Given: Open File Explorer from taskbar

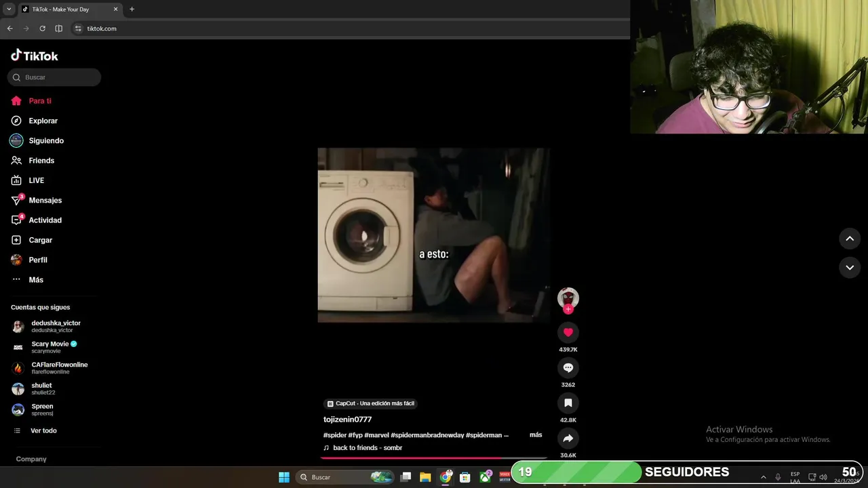Looking at the screenshot, I should coord(425,477).
